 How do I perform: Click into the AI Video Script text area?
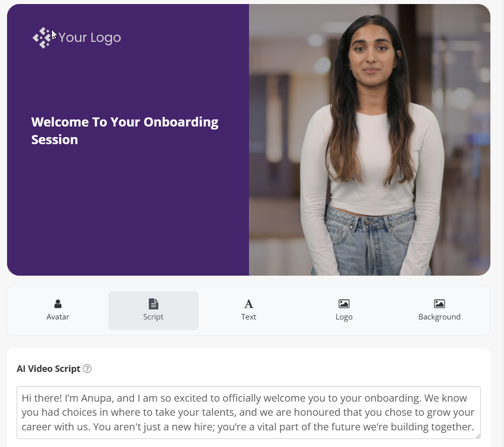click(248, 413)
